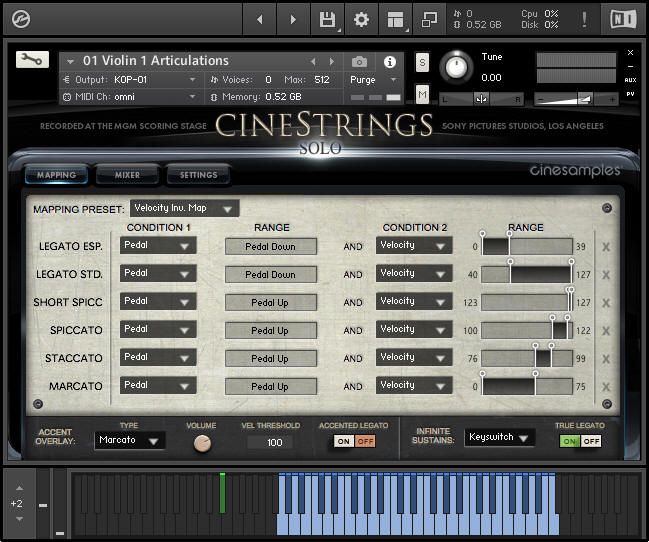Turn Accented Legato ON
Viewport: 649px width, 542px height.
pyautogui.click(x=344, y=441)
